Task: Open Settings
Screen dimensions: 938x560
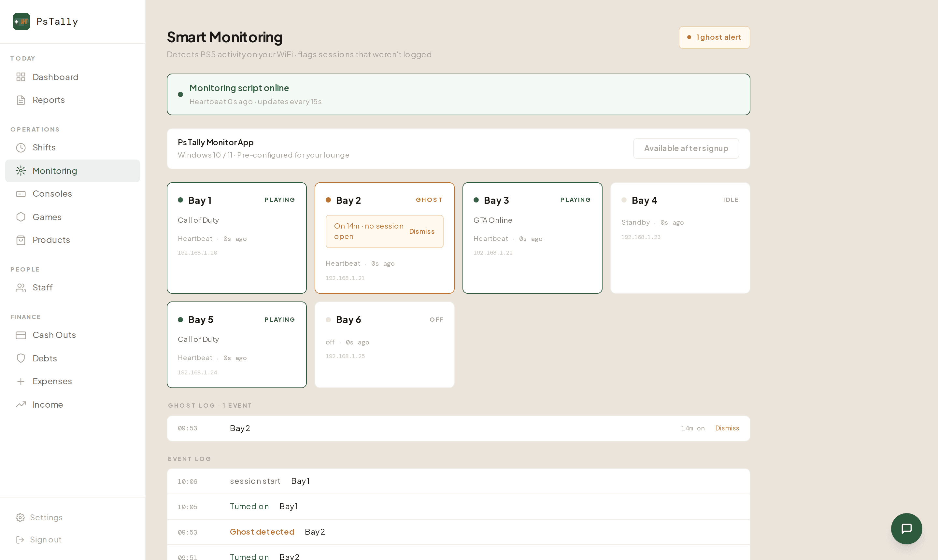Action: pyautogui.click(x=73, y=517)
